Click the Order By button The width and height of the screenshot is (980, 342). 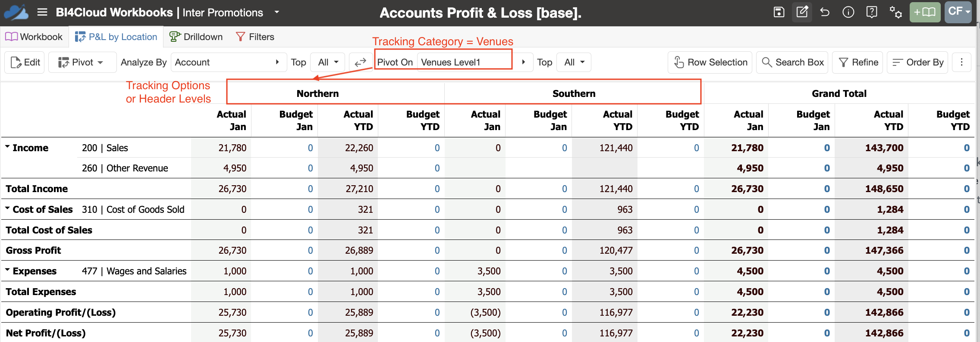tap(917, 62)
